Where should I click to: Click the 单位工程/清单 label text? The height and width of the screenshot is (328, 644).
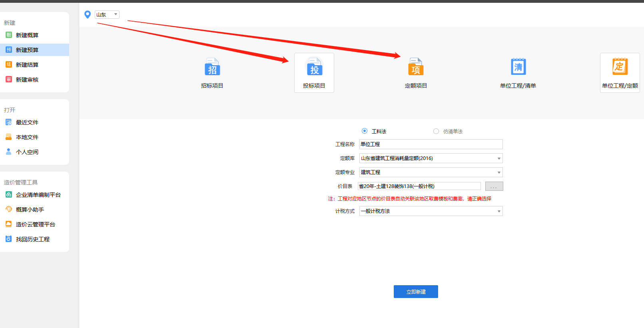pos(518,86)
